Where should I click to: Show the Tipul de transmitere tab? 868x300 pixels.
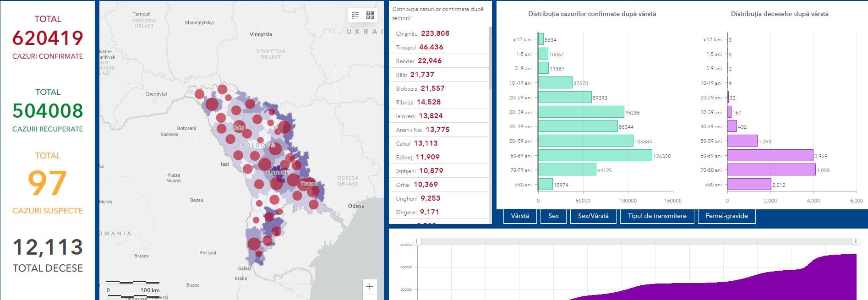(657, 216)
